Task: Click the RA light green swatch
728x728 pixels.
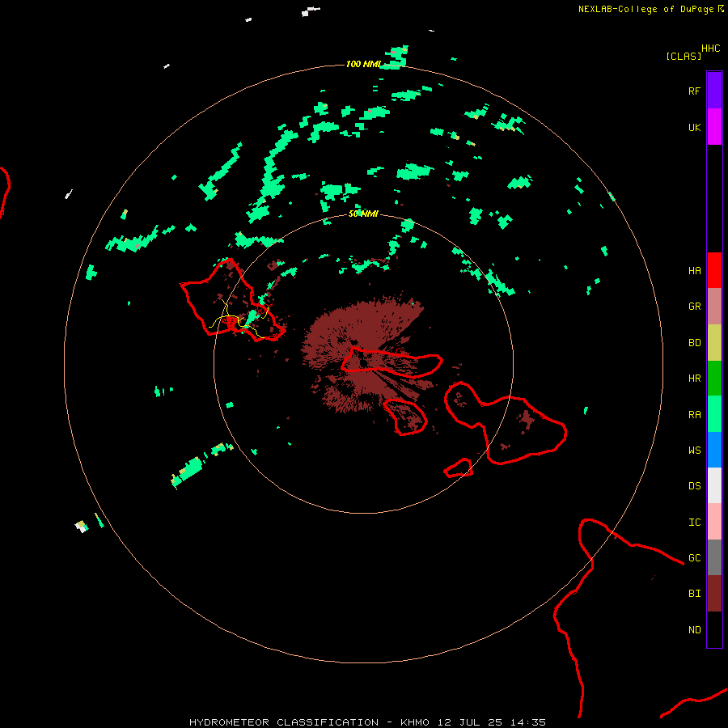Action: click(714, 414)
